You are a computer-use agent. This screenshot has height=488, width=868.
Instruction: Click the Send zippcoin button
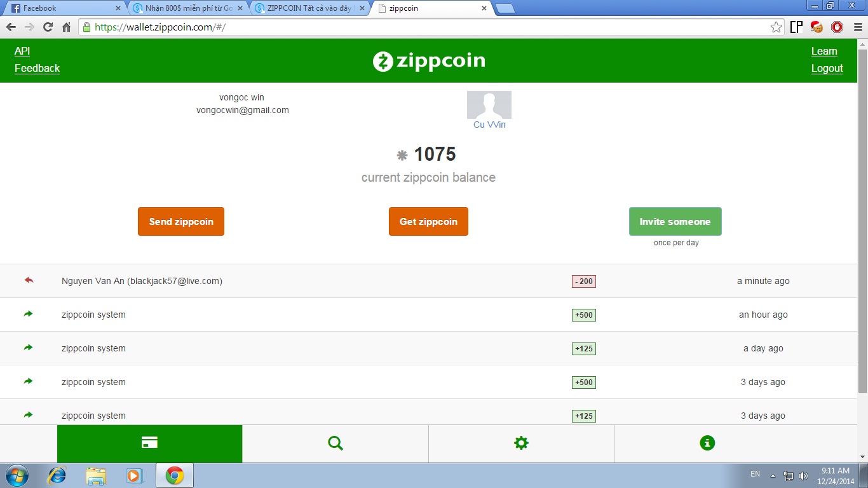coord(181,222)
